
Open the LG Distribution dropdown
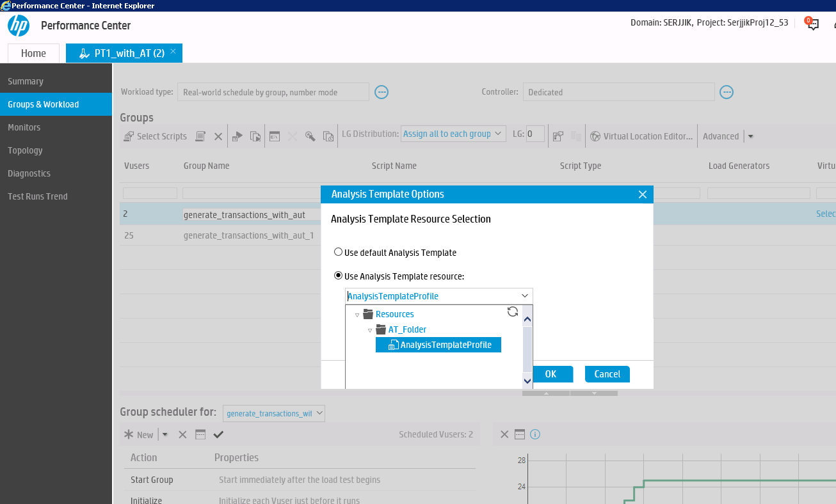[453, 134]
